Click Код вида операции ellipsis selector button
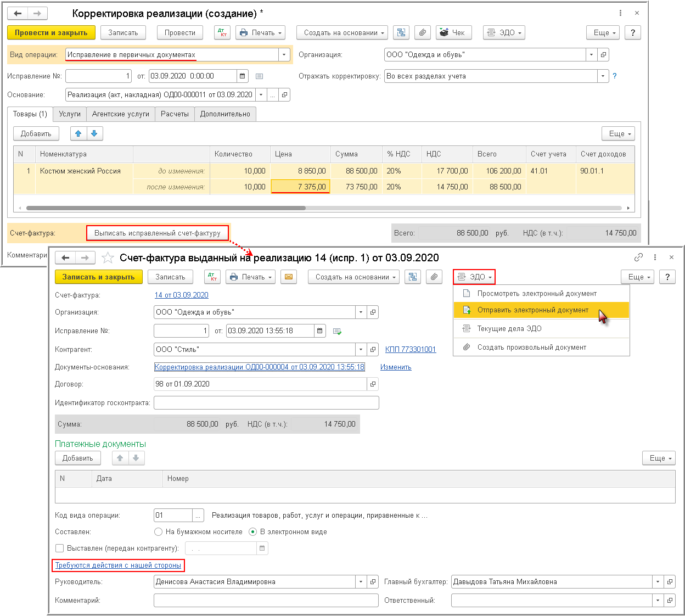Screen dimensions: 685x616 pyautogui.click(x=198, y=516)
